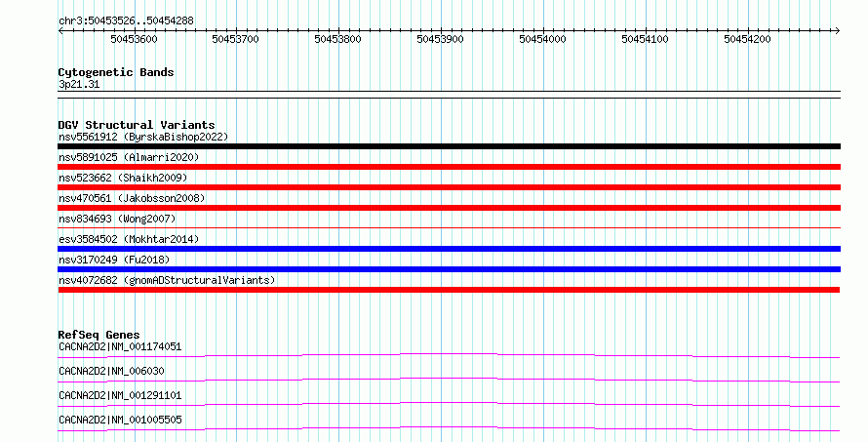This screenshot has width=868, height=442.
Task: Click the black bar under nsv5561912
Action: click(449, 146)
